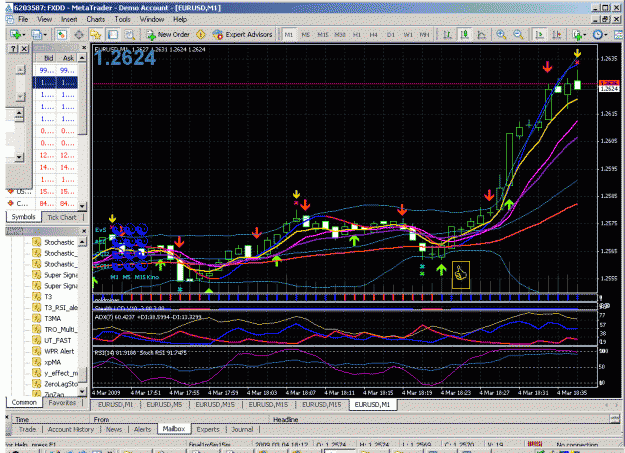Image resolution: width=625 pixels, height=453 pixels.
Task: Switch chart to candlestick mode
Action: click(464, 35)
